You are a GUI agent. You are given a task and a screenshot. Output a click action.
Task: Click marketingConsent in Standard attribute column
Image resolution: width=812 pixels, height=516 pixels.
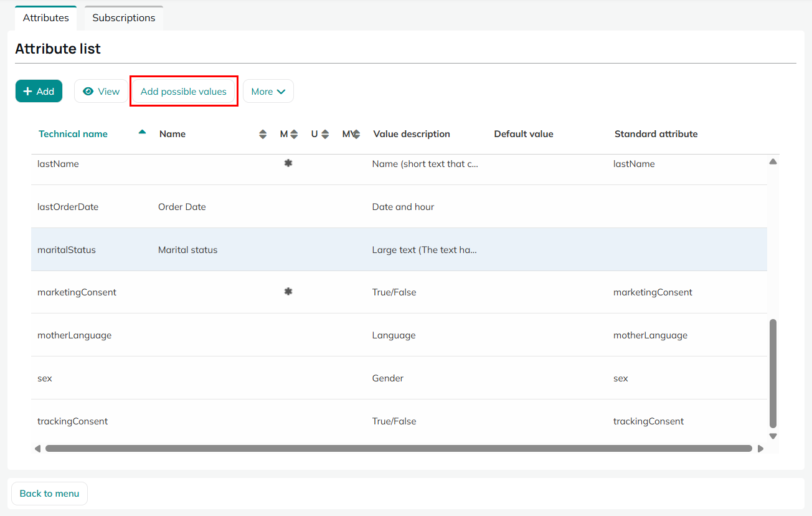(653, 292)
